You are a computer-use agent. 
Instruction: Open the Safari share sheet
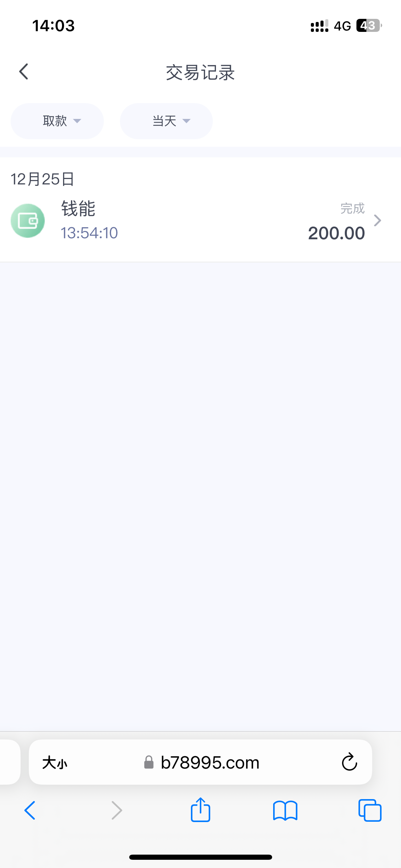pyautogui.click(x=200, y=810)
